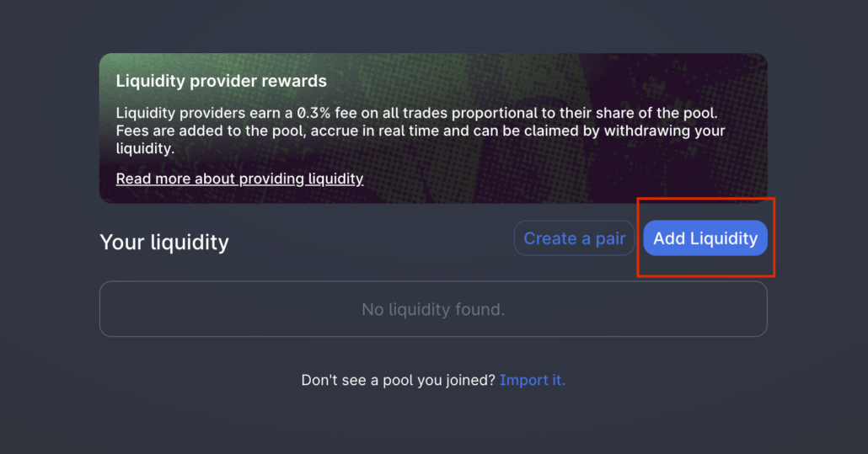This screenshot has width=868, height=454.
Task: Click the blue Add Liquidity button
Action: click(x=705, y=238)
